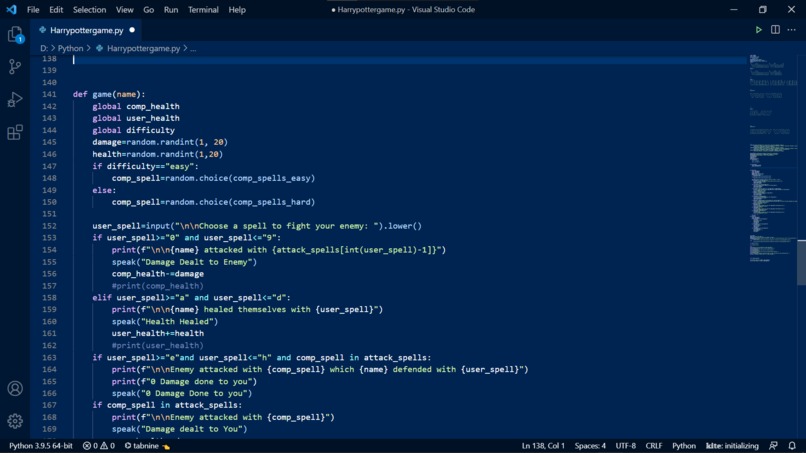Open the Run and Debug view

click(x=15, y=99)
